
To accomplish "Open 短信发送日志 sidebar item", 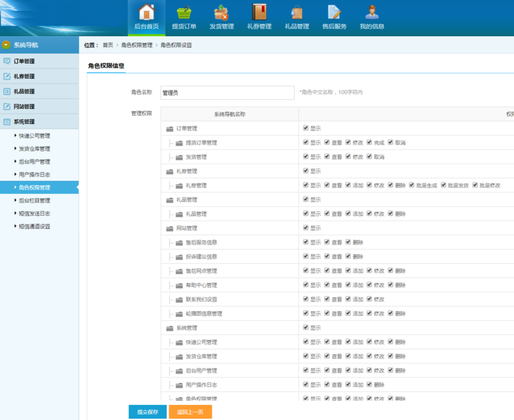I will 34,214.
